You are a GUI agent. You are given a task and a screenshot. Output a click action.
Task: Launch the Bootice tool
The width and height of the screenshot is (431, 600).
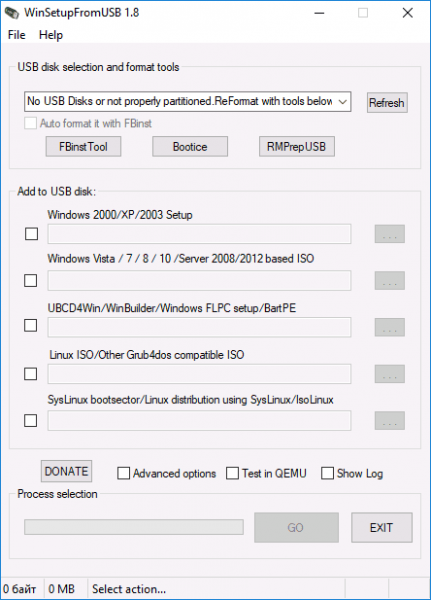point(190,147)
